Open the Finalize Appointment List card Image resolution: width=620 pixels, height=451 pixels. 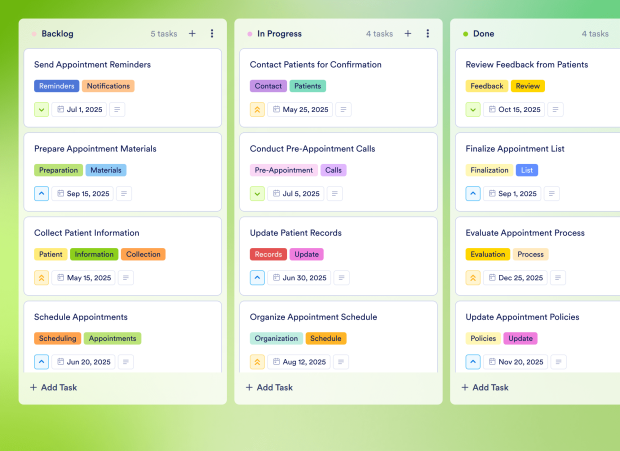[515, 149]
